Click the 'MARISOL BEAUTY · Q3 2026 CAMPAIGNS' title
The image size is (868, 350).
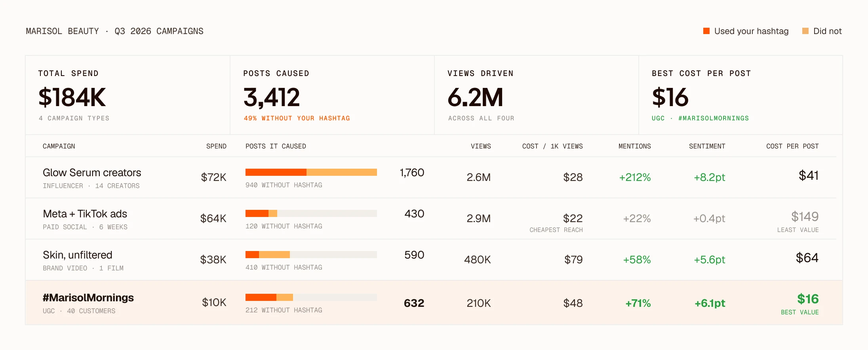coord(114,31)
